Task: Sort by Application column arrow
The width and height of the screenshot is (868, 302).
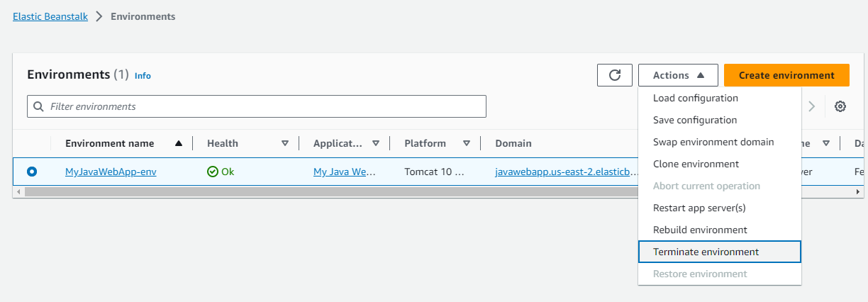Action: click(x=376, y=143)
